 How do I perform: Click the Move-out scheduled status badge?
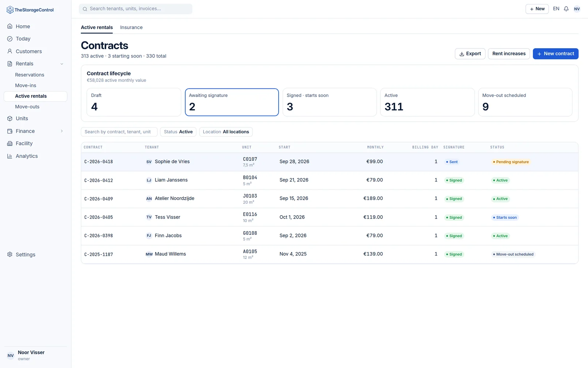click(513, 254)
